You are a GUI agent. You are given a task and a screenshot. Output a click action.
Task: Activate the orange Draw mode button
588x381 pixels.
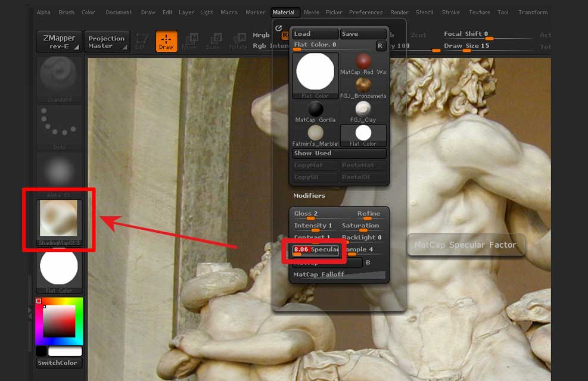[x=166, y=41]
